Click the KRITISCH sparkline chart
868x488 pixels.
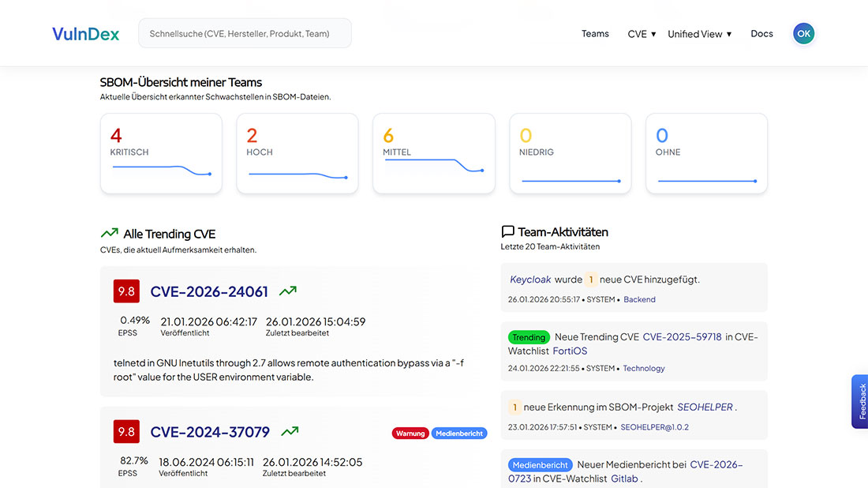[x=160, y=168]
